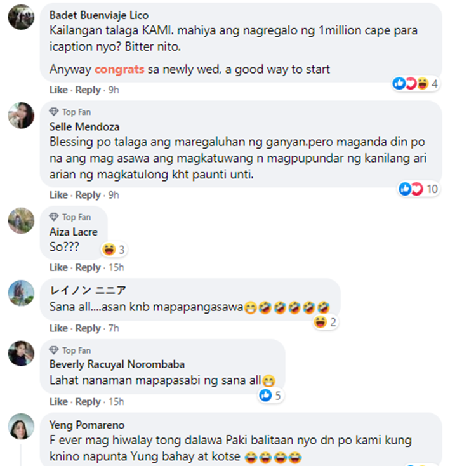The height and width of the screenshot is (466, 476).
Task: Open Yeng Pomareno's profile avatar
Action: 21,427
